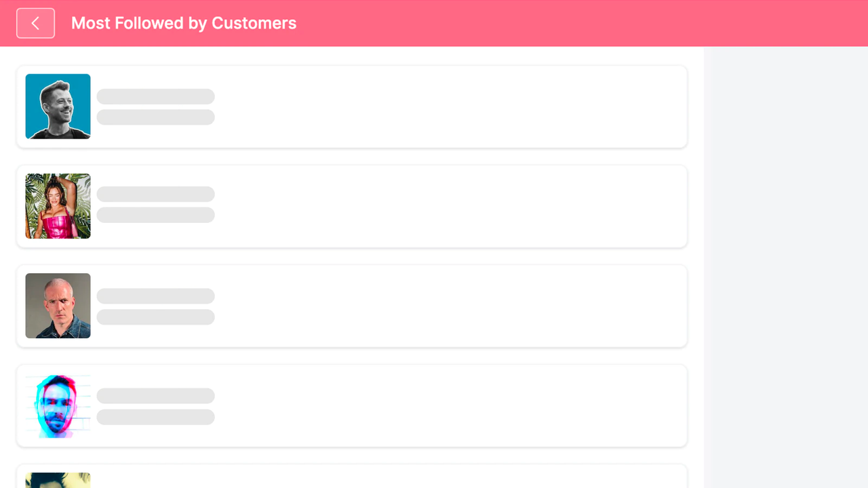Open the profile with the tropical leaves photo
Image resolution: width=868 pixels, height=488 pixels.
click(x=58, y=206)
